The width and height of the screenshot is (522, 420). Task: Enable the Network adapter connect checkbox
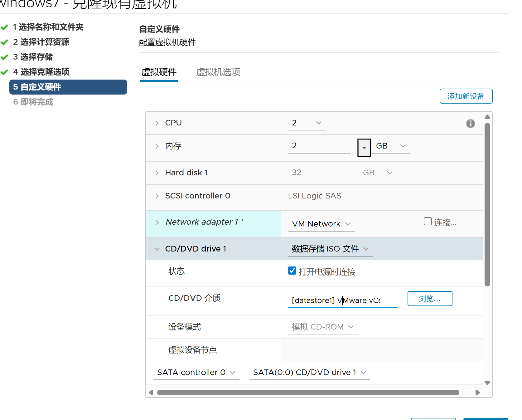428,222
